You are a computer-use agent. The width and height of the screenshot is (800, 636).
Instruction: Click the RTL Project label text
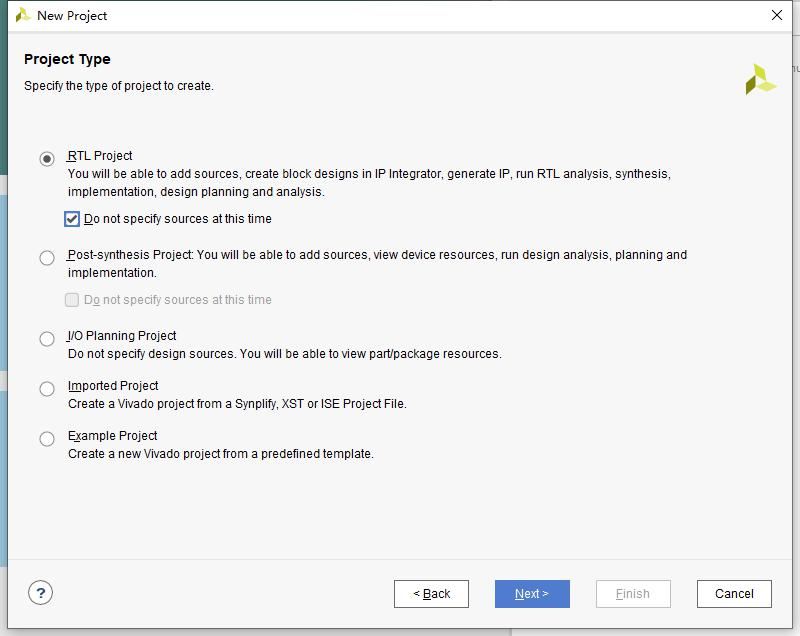click(x=100, y=156)
